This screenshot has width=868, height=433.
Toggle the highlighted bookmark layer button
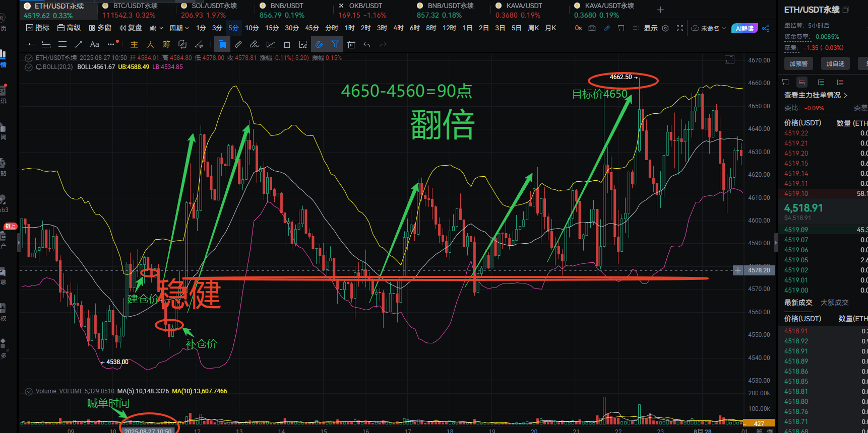click(x=222, y=44)
